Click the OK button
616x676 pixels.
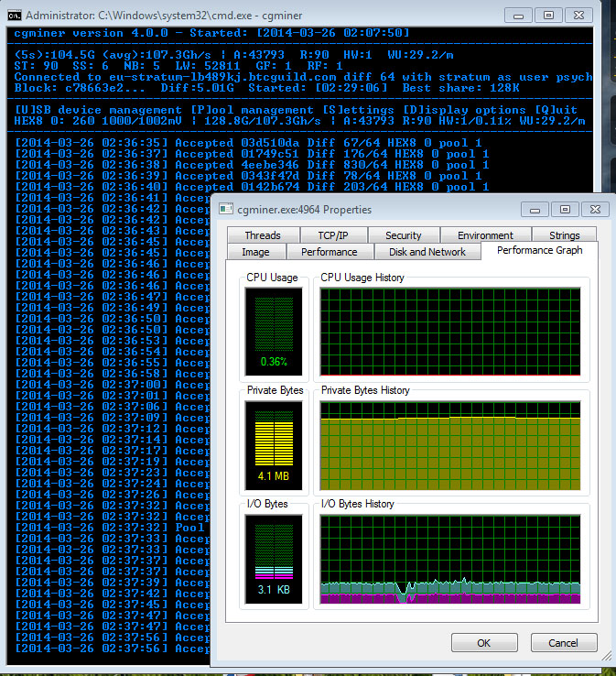(484, 643)
